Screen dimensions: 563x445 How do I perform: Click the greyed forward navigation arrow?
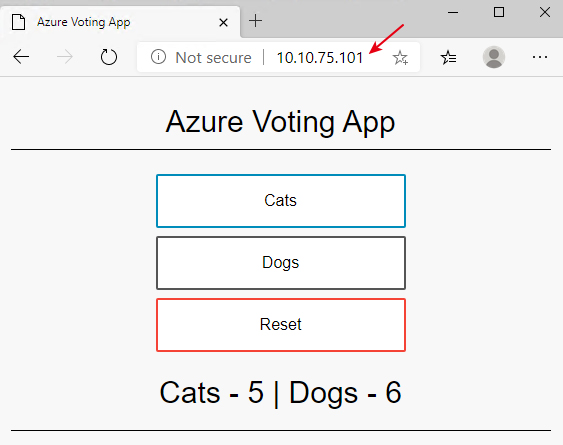coord(65,57)
